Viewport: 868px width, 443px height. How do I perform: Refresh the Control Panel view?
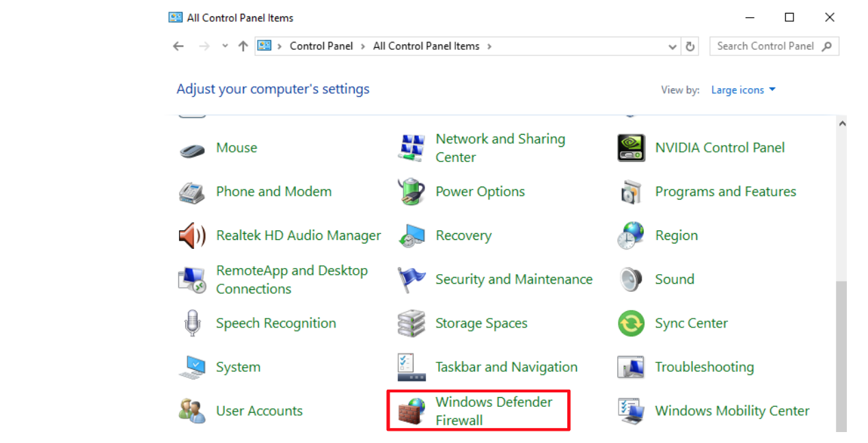click(690, 46)
